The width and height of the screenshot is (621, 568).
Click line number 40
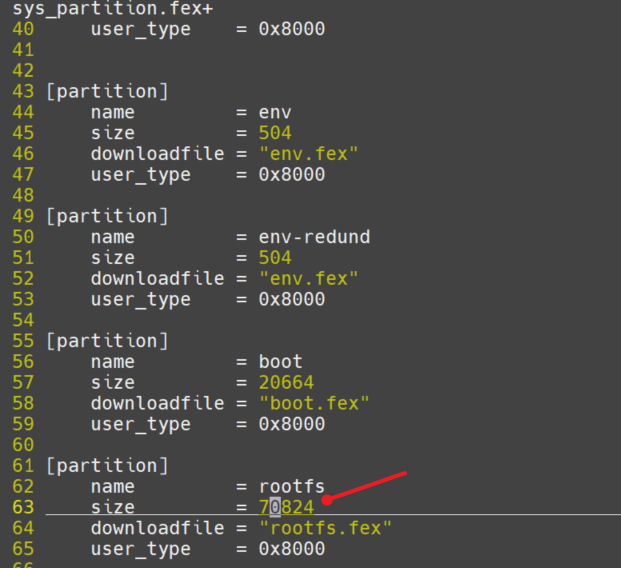pos(23,29)
